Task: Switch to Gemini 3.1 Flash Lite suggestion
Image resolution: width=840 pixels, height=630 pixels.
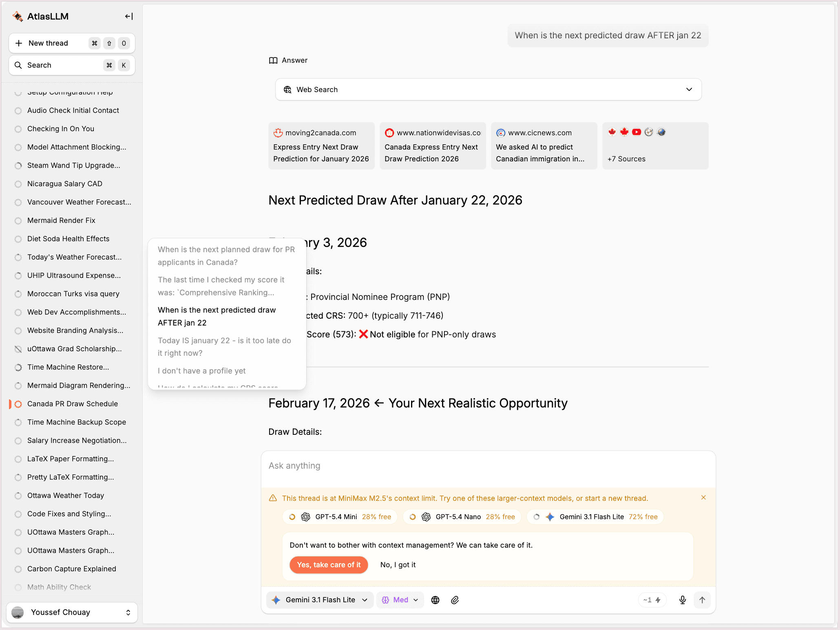Action: point(595,517)
